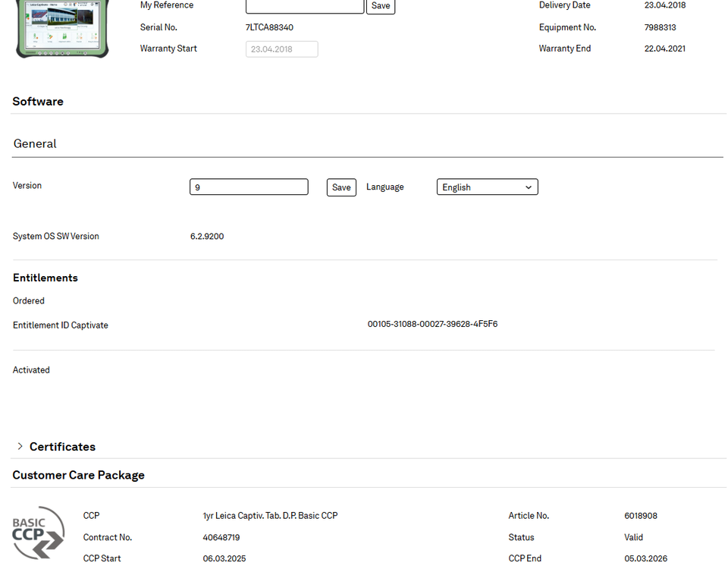728x572 pixels.
Task: Save the Version field
Action: click(340, 187)
